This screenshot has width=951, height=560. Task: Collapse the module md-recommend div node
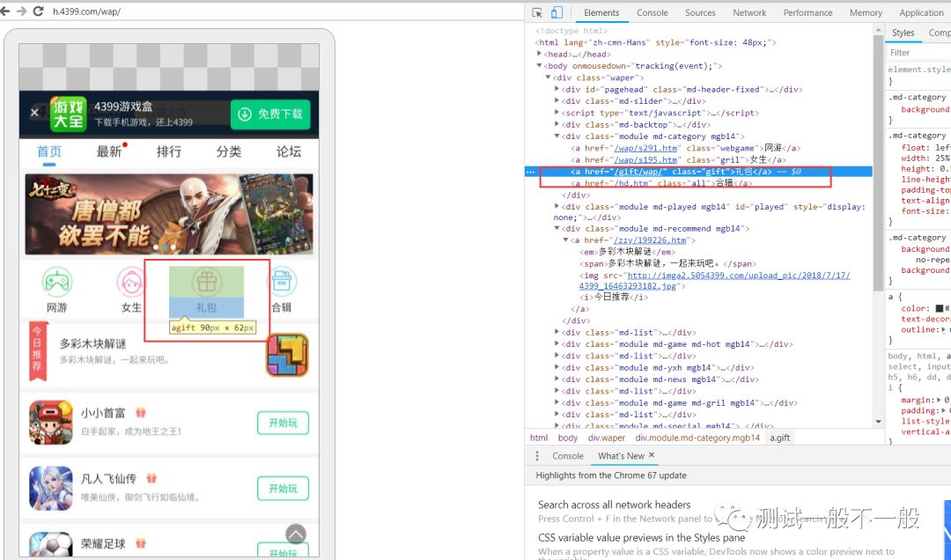tap(557, 228)
